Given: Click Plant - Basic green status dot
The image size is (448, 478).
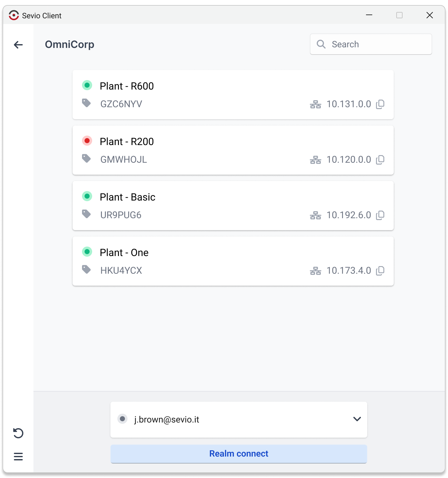Looking at the screenshot, I should (x=87, y=196).
